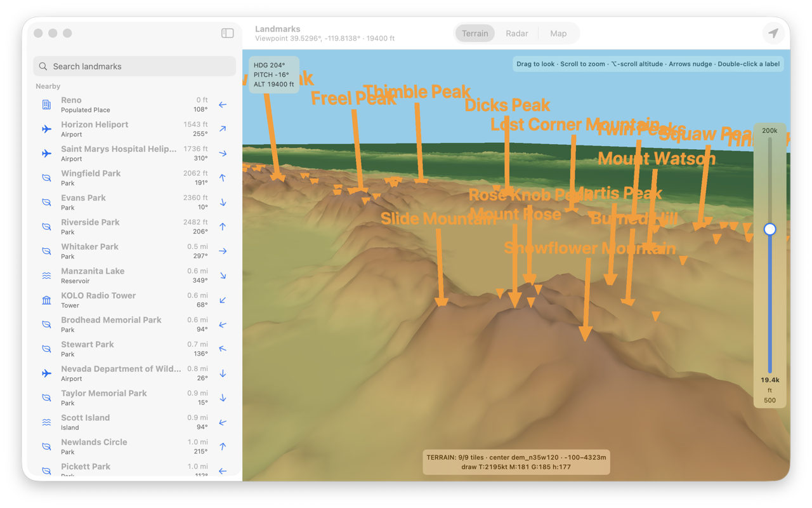Viewport: 812px width, 508px height.
Task: Select the Mount Watson label
Action: pos(657,158)
